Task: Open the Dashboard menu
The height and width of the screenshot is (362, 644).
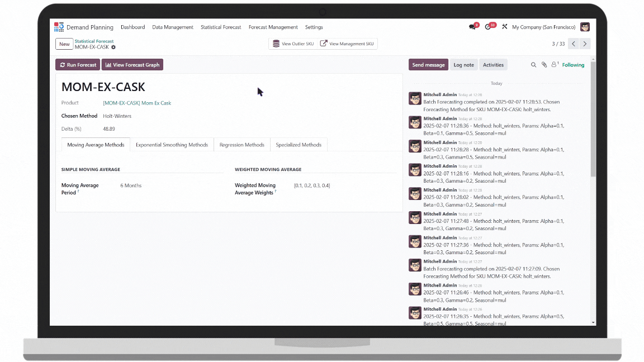Action: click(132, 27)
